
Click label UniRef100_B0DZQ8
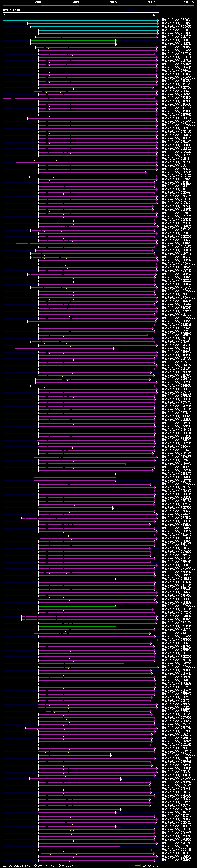pos(177,345)
